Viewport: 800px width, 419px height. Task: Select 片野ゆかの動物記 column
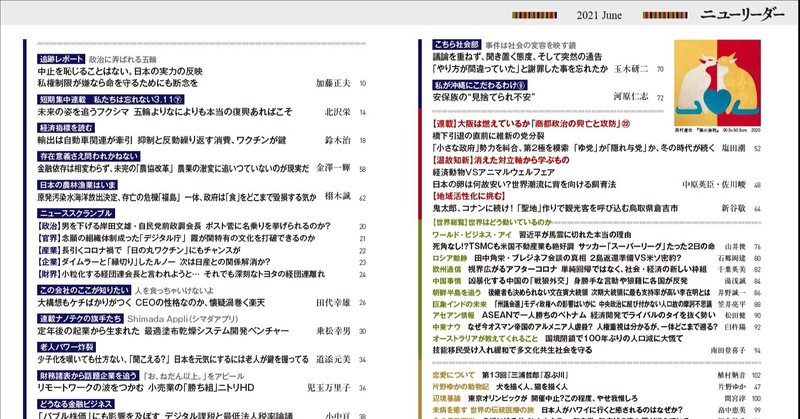tap(461, 387)
